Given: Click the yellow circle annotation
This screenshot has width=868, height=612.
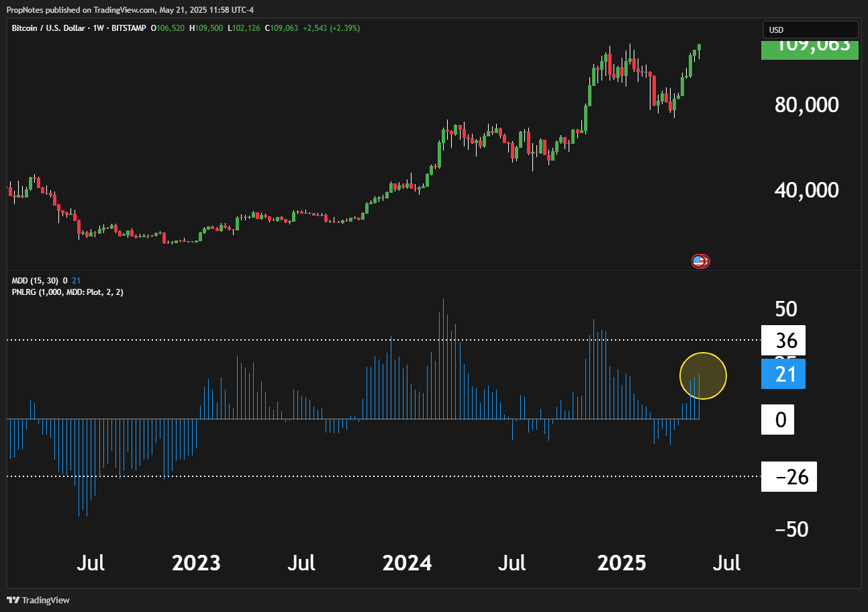Looking at the screenshot, I should click(703, 376).
